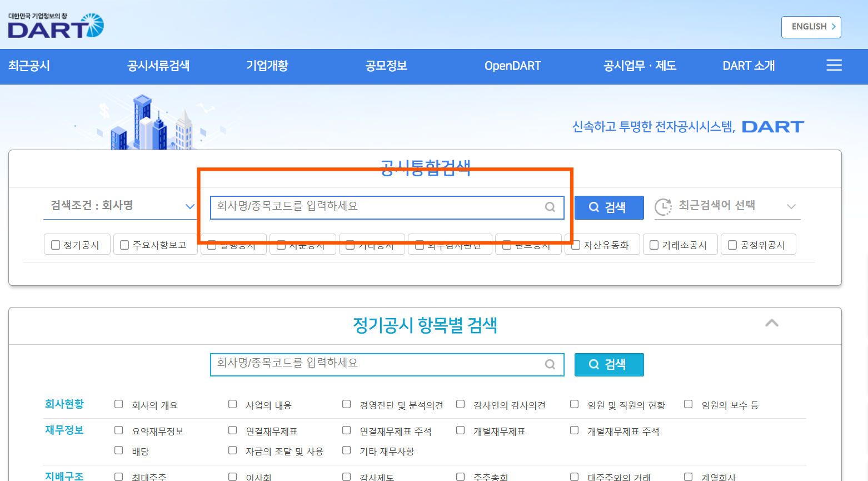
Task: Open the 최근공시 menu
Action: coord(29,66)
